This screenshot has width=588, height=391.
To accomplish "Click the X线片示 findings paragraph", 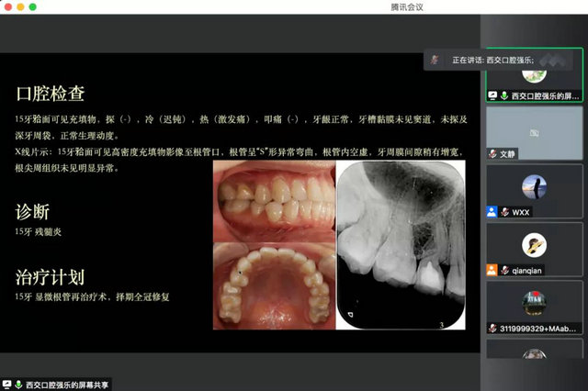I will [240, 160].
